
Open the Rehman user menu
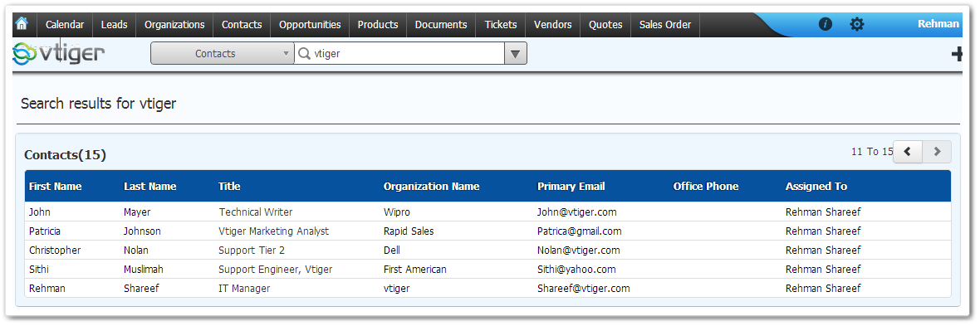point(938,24)
